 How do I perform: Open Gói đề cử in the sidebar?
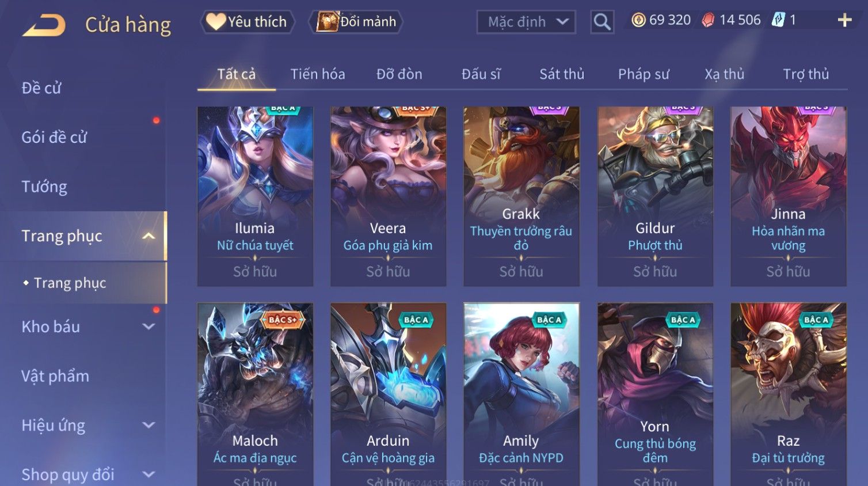(54, 138)
